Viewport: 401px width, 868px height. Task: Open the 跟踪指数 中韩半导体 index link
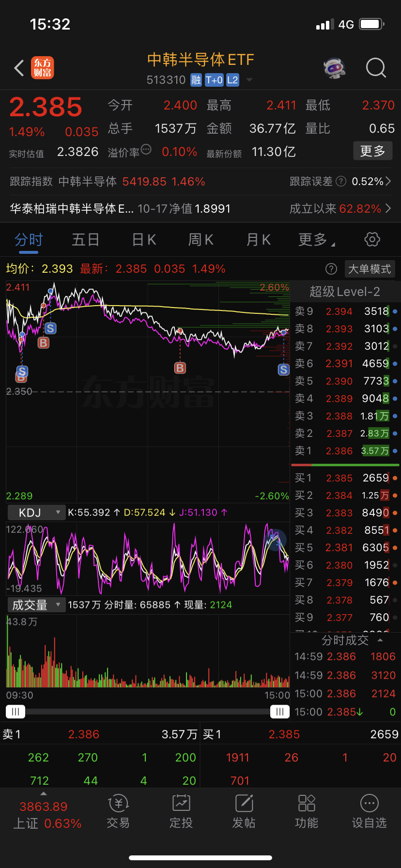[108, 181]
